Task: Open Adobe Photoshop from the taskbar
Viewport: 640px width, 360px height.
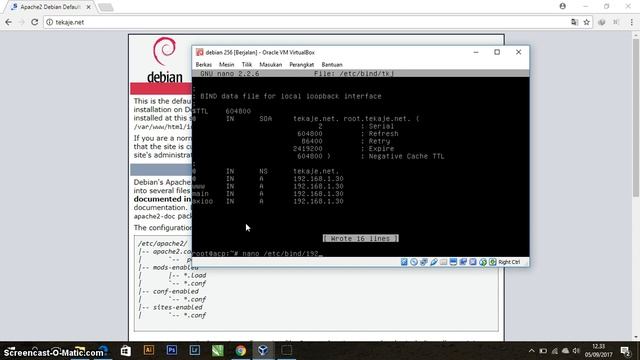Action: pyautogui.click(x=172, y=351)
